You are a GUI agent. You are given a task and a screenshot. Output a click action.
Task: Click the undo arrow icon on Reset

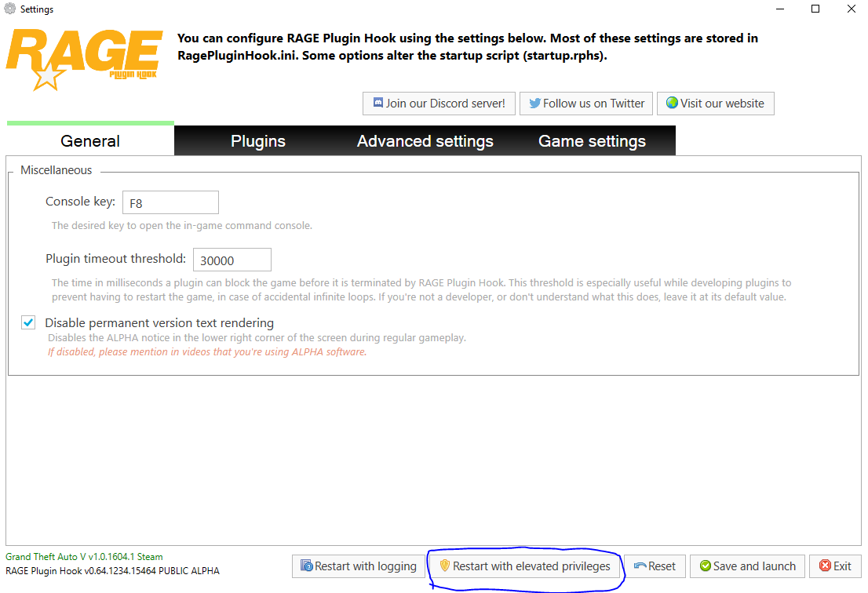click(640, 566)
